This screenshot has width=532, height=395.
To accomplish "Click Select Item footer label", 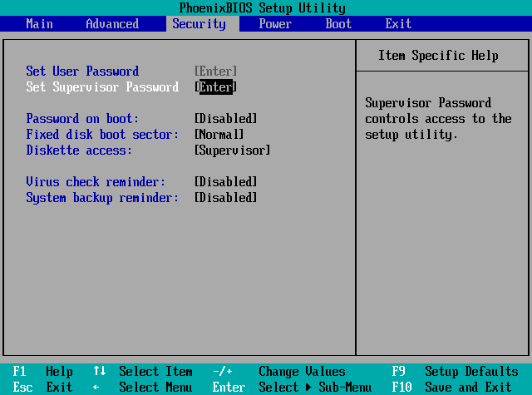I will point(155,371).
